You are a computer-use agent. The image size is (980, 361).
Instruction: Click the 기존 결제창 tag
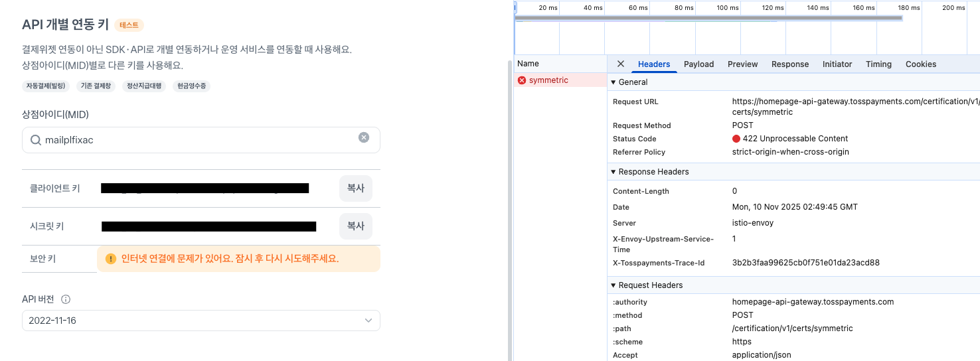coord(96,86)
